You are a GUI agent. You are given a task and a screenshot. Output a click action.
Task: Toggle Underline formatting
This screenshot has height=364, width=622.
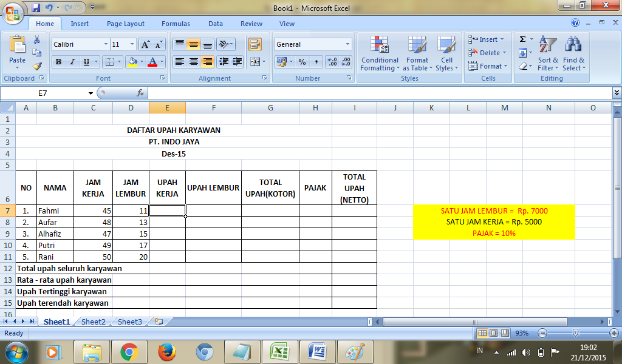tap(85, 62)
